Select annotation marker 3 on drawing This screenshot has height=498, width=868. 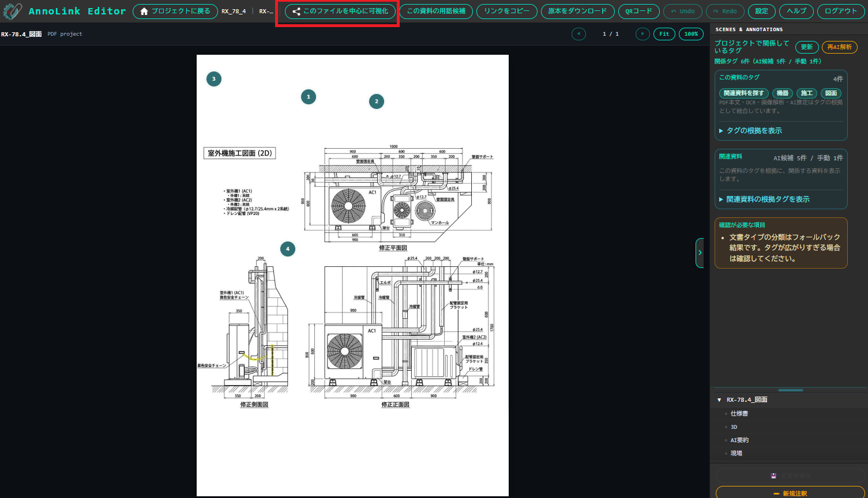point(214,79)
